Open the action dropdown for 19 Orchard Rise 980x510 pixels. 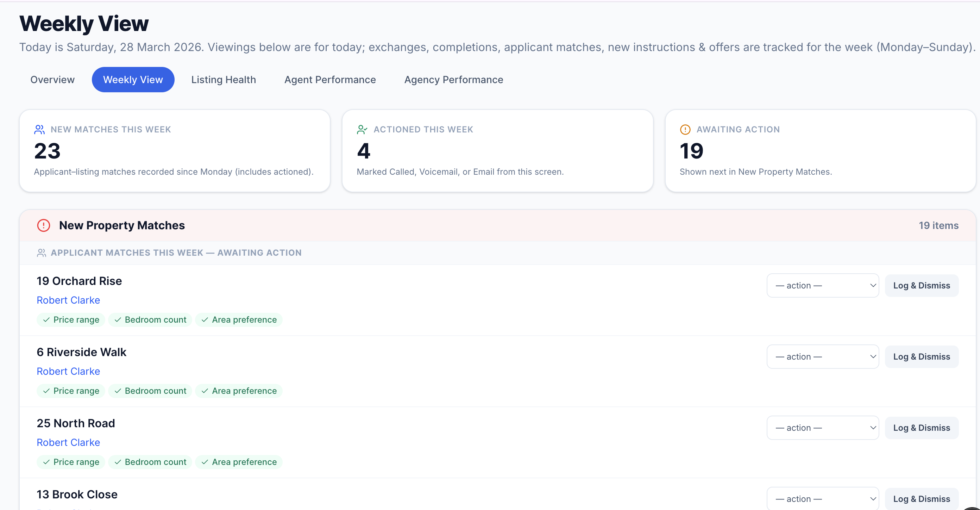click(x=823, y=285)
